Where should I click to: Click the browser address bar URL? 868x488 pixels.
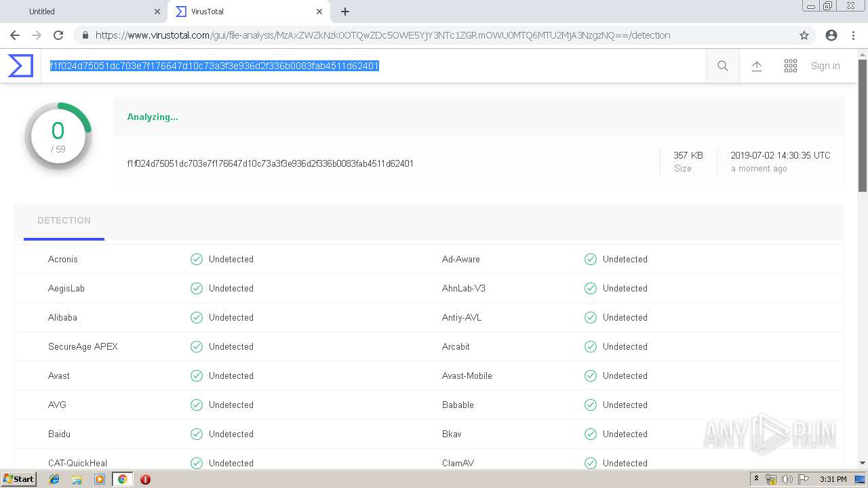(382, 35)
